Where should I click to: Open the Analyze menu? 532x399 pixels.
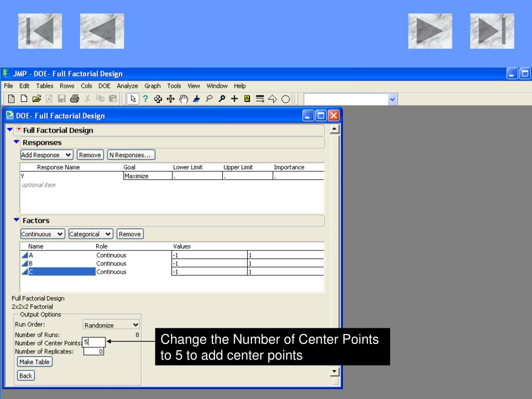pyautogui.click(x=127, y=86)
